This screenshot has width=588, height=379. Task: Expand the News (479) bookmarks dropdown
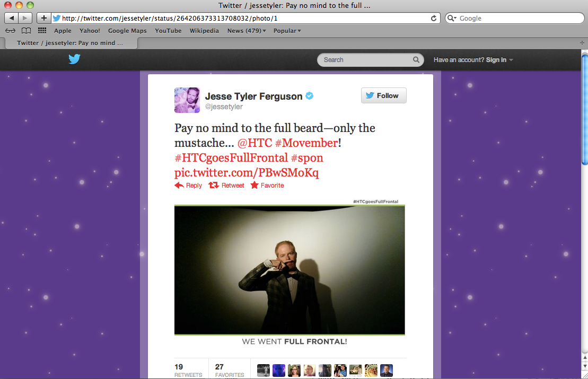(247, 31)
